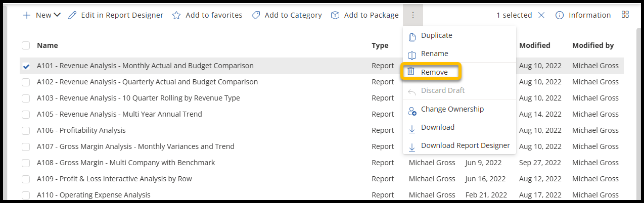
Task: Click the Add to favorites star icon
Action: tap(176, 15)
